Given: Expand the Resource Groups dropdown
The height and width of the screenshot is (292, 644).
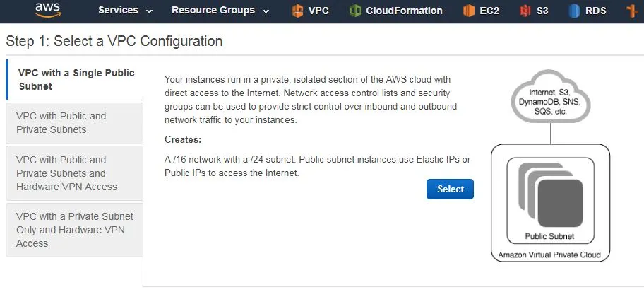Looking at the screenshot, I should [x=220, y=11].
